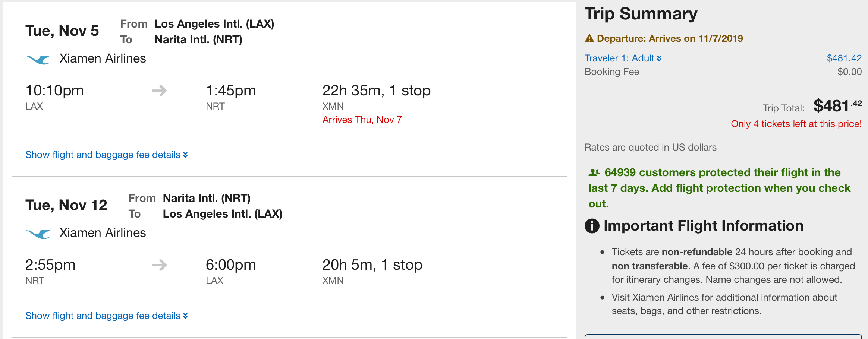Click the people icon beside customers protected message
This screenshot has width=868, height=339.
point(594,172)
